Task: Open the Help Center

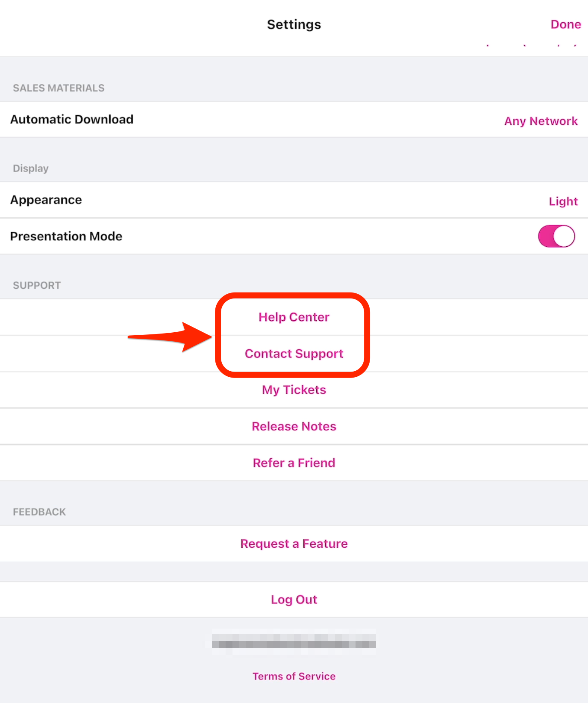Action: click(x=294, y=317)
